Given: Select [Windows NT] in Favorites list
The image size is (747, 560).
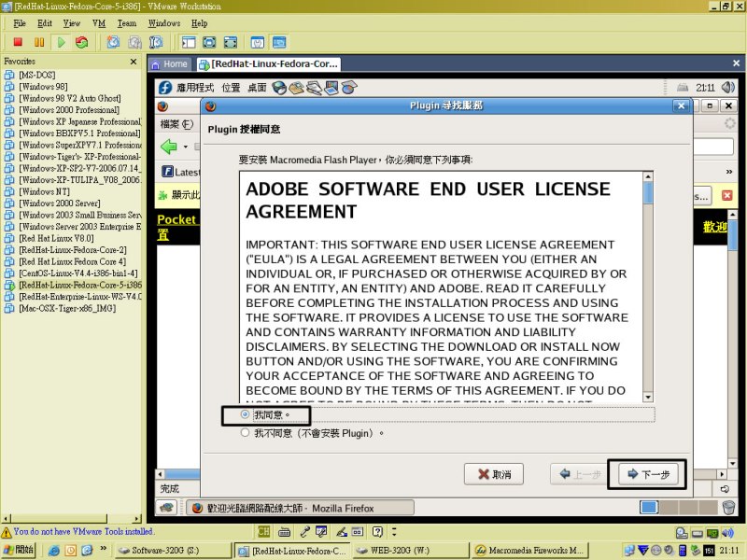Looking at the screenshot, I should [x=44, y=191].
